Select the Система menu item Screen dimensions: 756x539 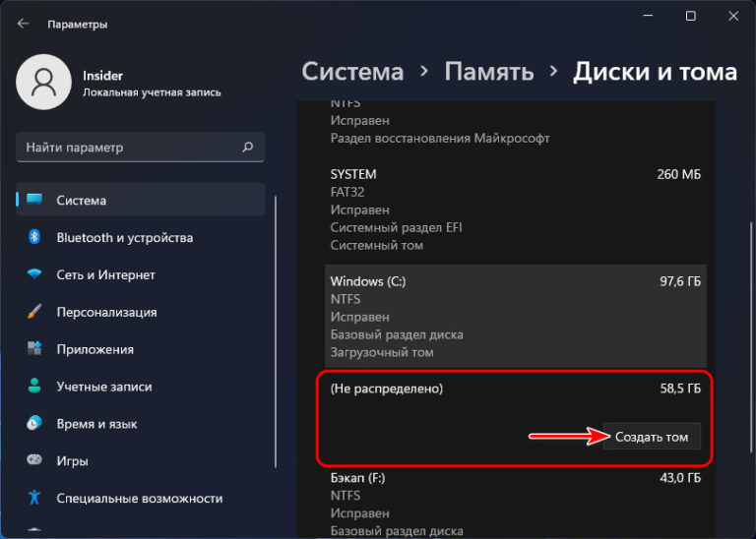click(x=141, y=200)
